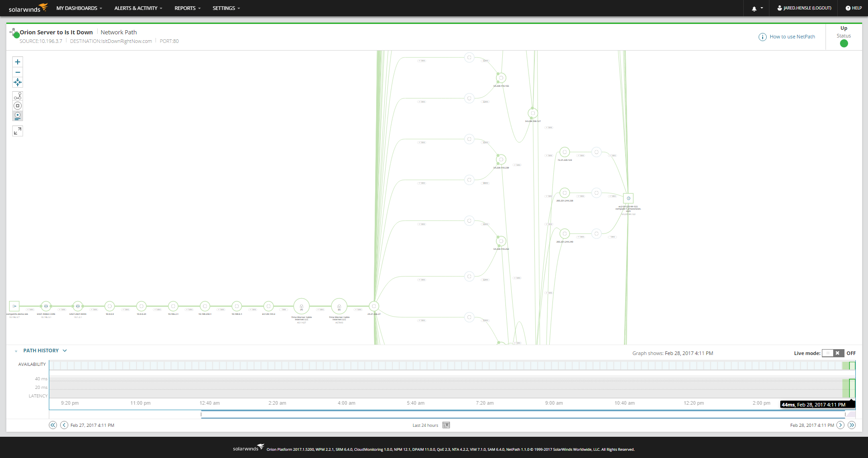This screenshot has height=458, width=868.
Task: Open the Reports menu
Action: pyautogui.click(x=188, y=8)
